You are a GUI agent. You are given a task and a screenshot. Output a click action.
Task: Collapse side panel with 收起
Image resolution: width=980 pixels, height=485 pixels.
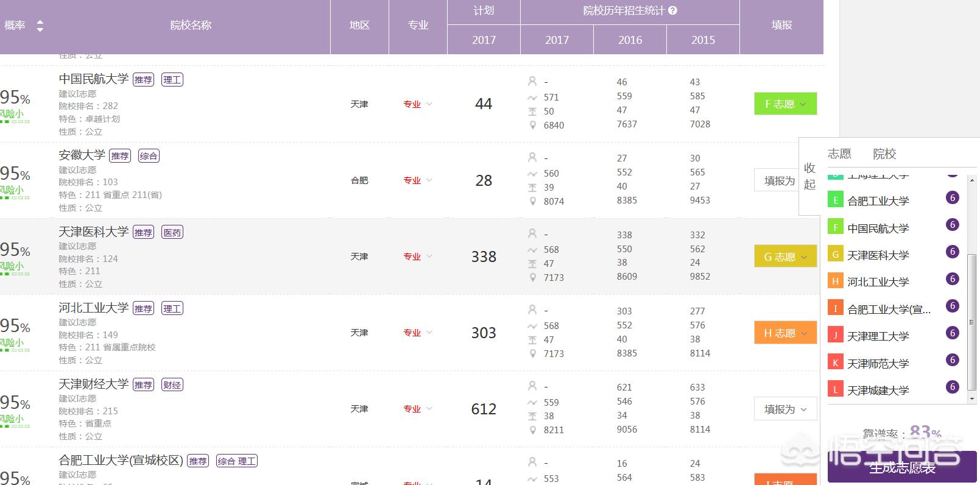[809, 175]
